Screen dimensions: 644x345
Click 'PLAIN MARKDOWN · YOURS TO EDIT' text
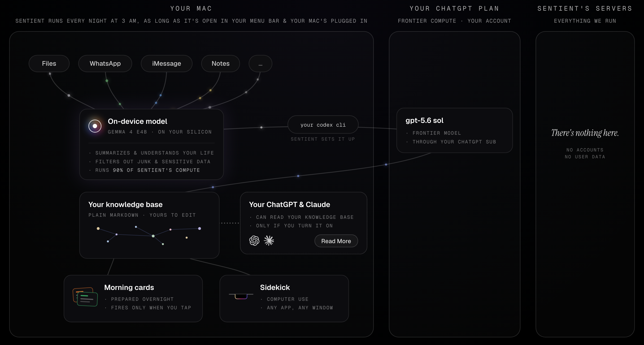(142, 215)
